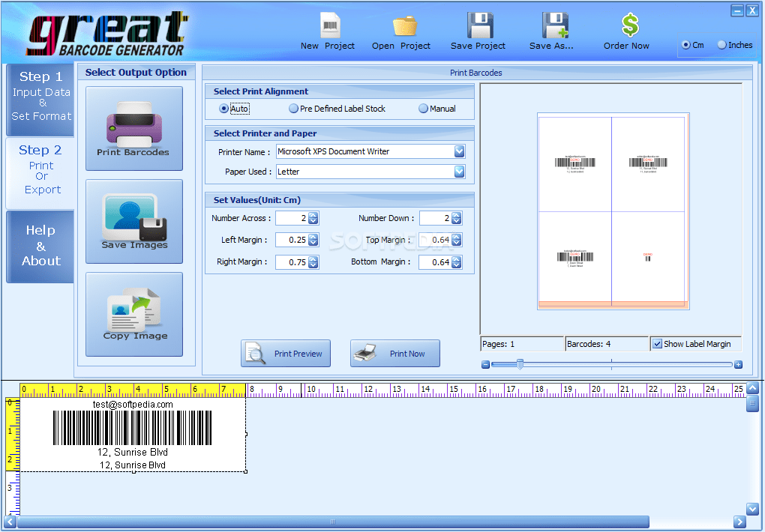The height and width of the screenshot is (532, 765).
Task: Uncheck Show Label Margin
Action: [658, 343]
